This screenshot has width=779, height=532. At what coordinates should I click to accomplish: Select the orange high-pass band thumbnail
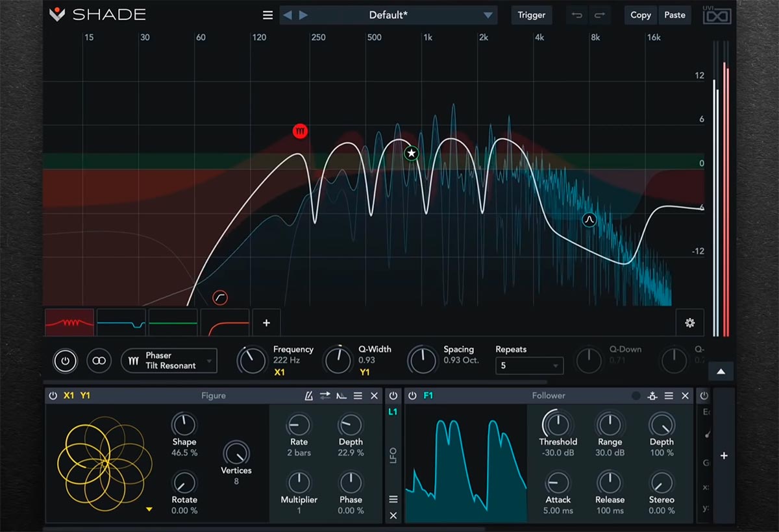click(x=225, y=322)
